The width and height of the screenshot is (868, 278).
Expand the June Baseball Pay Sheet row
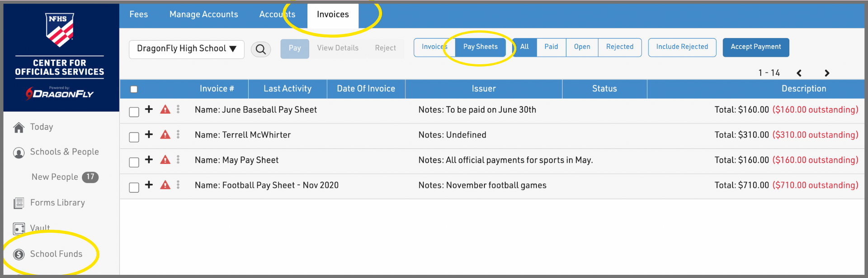pyautogui.click(x=149, y=110)
